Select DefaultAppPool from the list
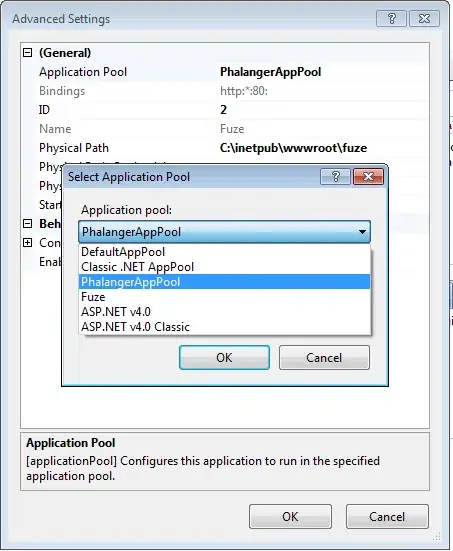 coord(225,252)
